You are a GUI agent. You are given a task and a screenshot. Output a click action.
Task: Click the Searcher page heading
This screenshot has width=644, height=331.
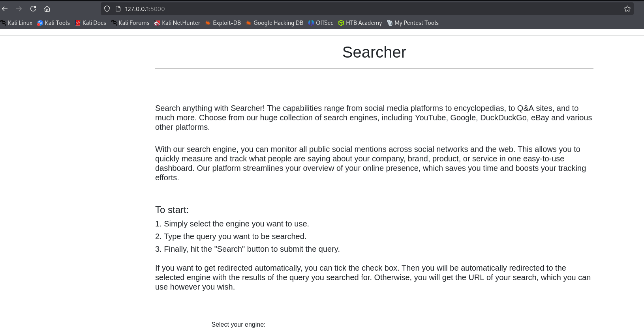pos(374,52)
